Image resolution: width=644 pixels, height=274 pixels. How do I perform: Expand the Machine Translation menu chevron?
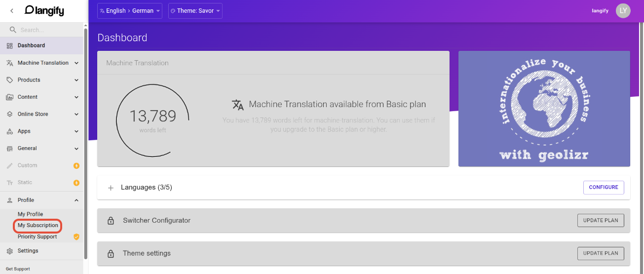pos(76,63)
